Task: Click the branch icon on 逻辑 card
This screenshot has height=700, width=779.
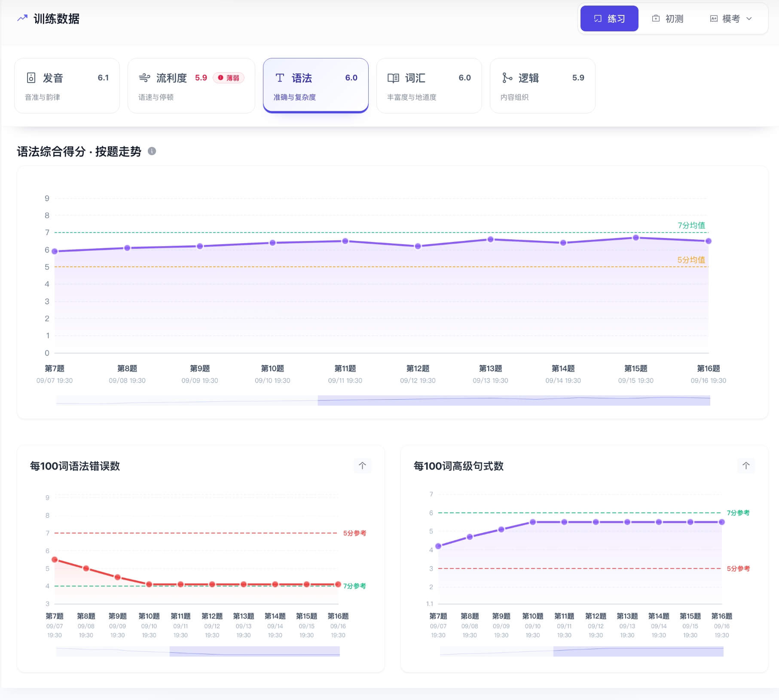Action: pos(507,78)
